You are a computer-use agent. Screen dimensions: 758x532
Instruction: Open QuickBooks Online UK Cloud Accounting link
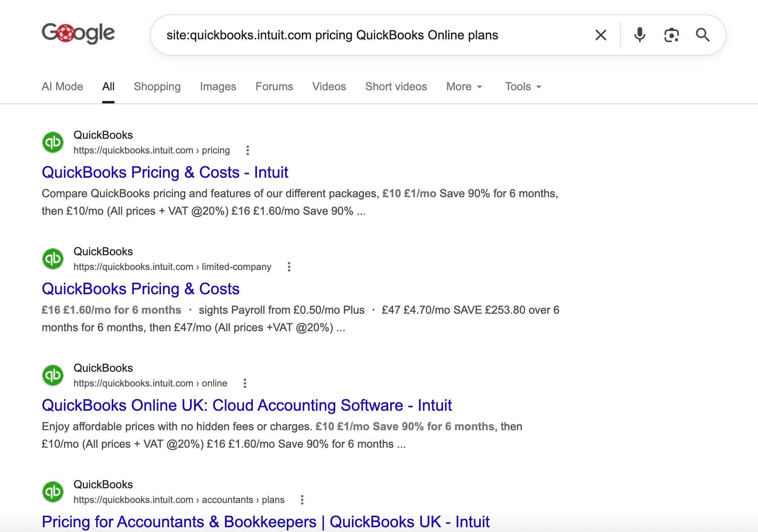point(247,405)
